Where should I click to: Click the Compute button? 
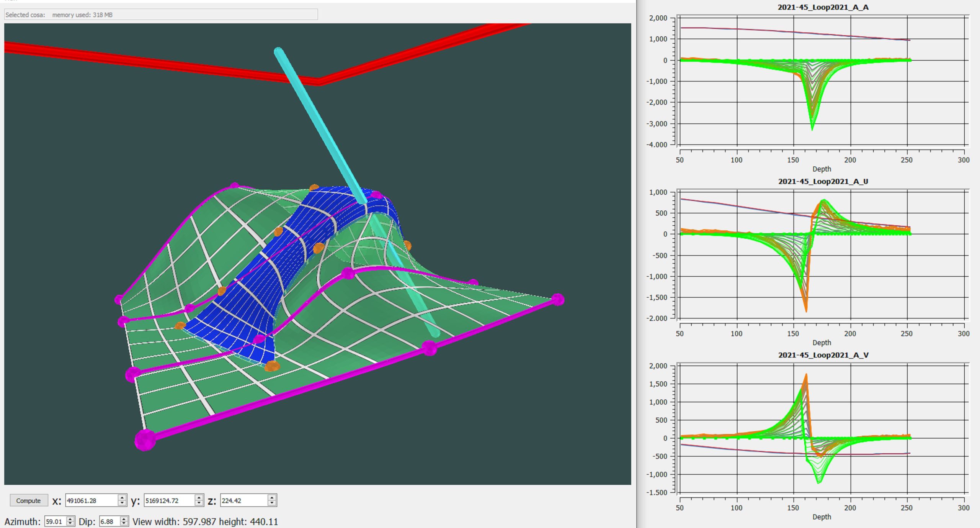point(28,500)
